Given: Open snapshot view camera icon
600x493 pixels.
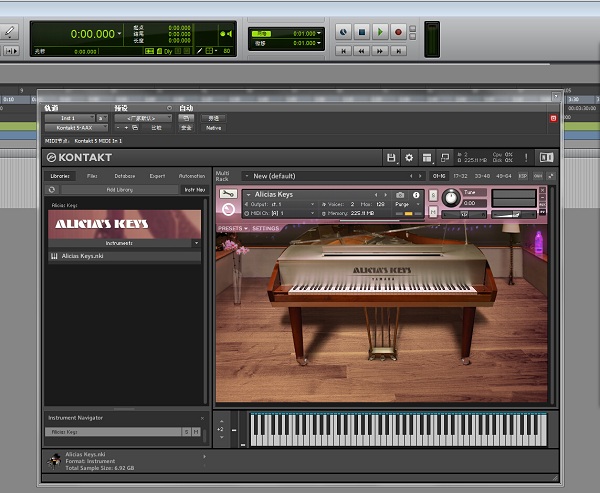Looking at the screenshot, I should coord(400,195).
